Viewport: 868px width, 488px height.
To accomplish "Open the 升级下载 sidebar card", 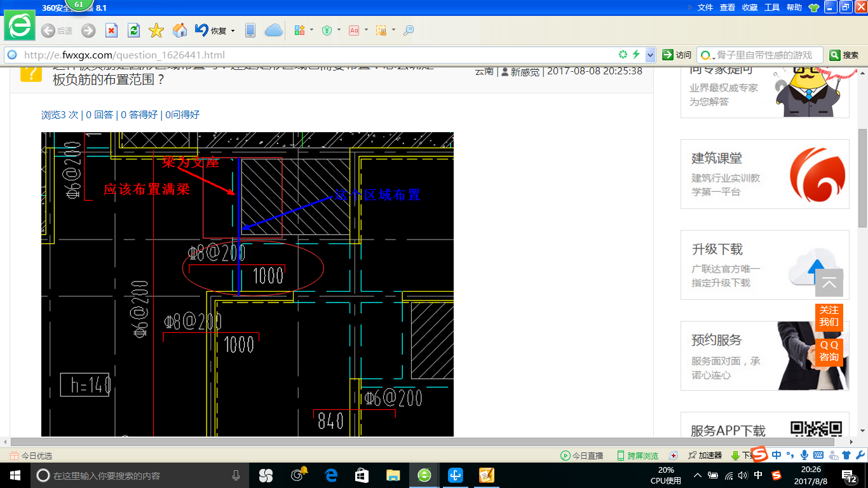I will pyautogui.click(x=765, y=265).
